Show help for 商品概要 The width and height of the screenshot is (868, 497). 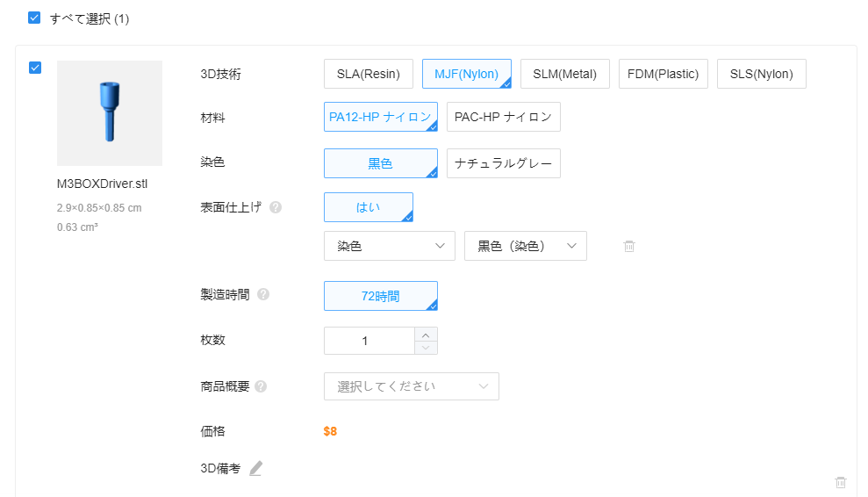261,386
